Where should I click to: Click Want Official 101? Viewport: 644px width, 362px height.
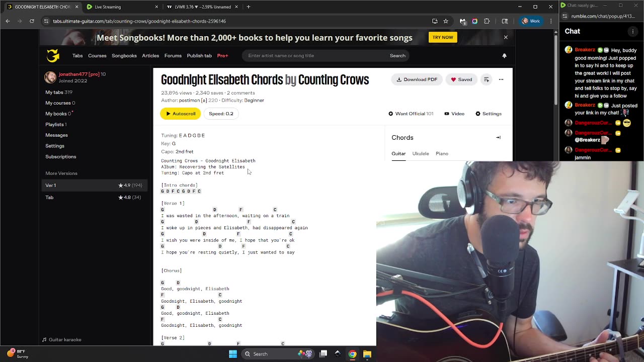pyautogui.click(x=411, y=114)
